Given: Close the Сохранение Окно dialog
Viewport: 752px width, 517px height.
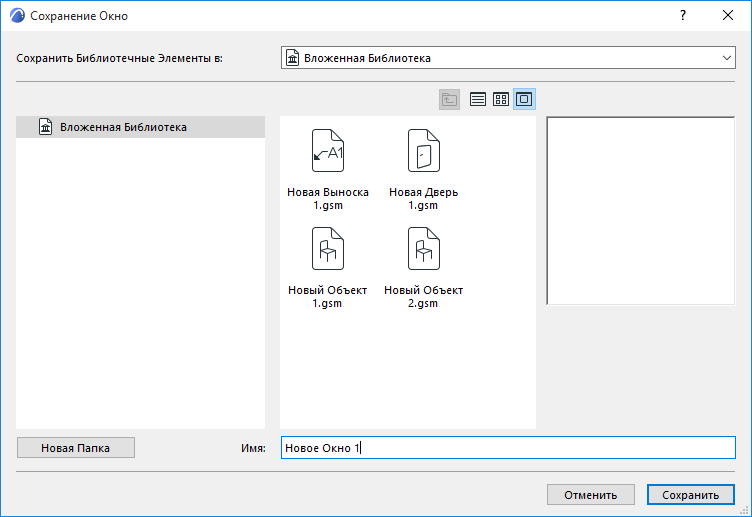Looking at the screenshot, I should tap(728, 15).
